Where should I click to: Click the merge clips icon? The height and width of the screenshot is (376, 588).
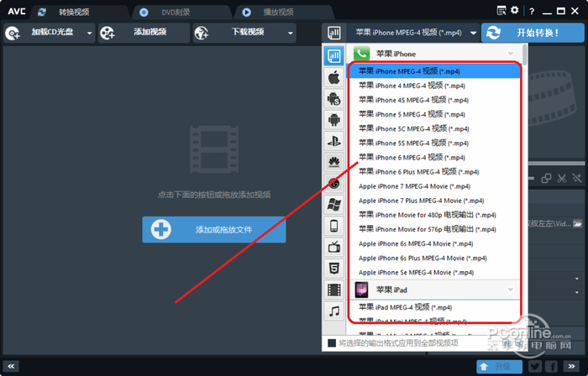pyautogui.click(x=546, y=178)
